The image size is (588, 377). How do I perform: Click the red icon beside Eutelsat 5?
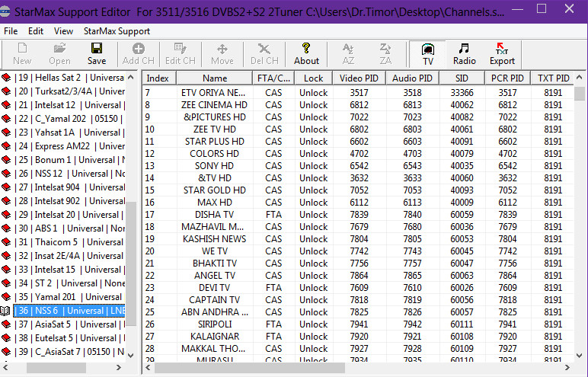point(6,338)
